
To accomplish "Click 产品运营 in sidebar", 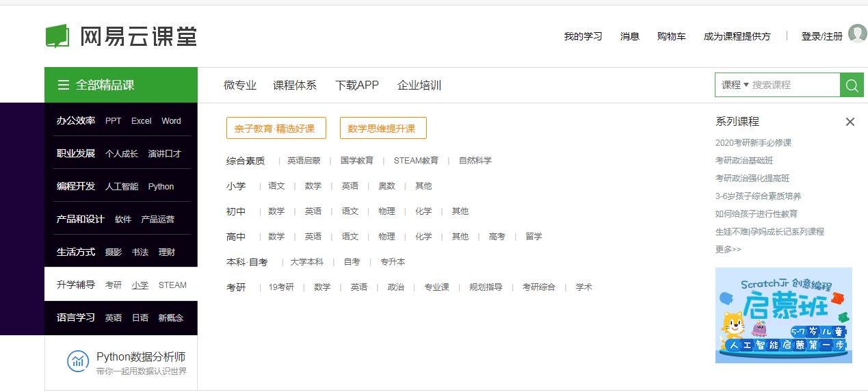I will tap(158, 220).
